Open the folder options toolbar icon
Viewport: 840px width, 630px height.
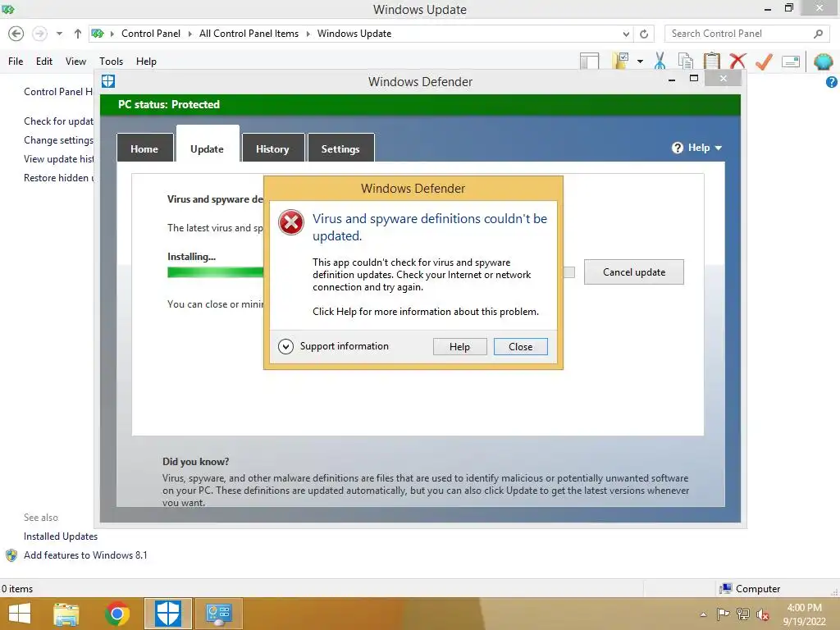(x=620, y=61)
